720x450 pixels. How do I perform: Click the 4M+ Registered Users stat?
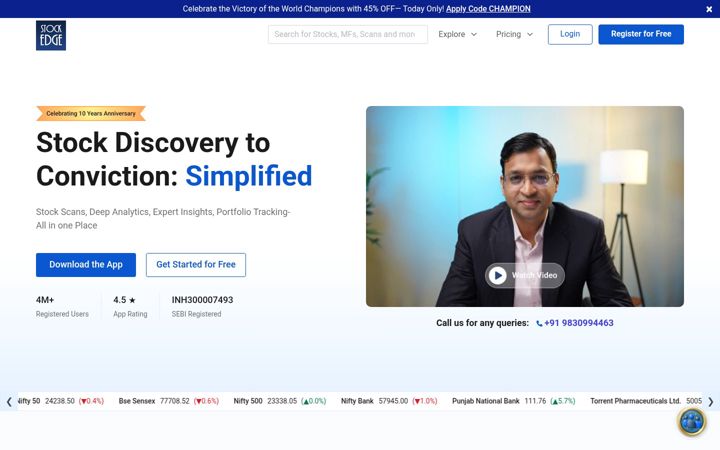tap(62, 306)
